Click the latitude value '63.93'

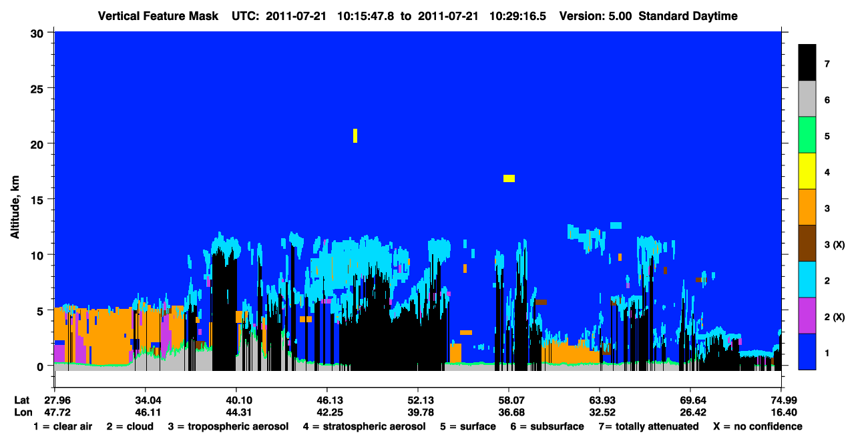click(602, 400)
